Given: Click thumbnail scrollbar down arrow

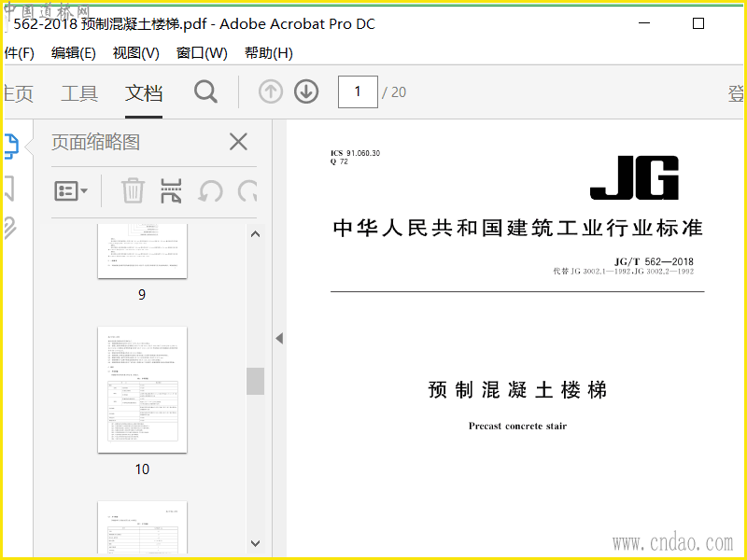Looking at the screenshot, I should [255, 543].
